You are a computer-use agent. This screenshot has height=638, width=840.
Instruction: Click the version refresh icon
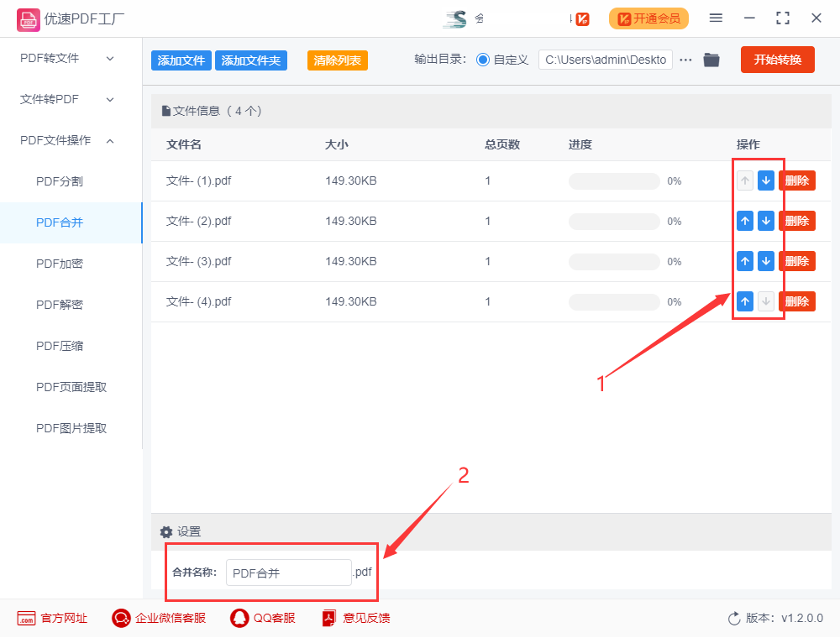734,619
